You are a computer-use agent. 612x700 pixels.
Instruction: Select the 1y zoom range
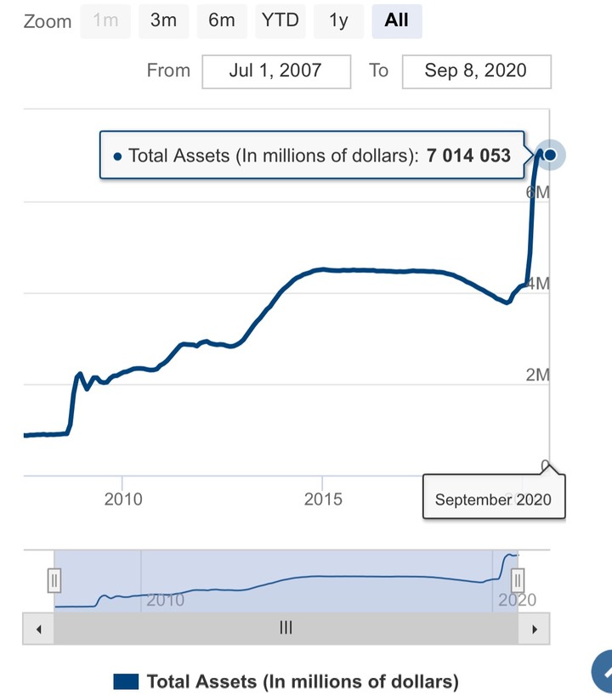(338, 21)
